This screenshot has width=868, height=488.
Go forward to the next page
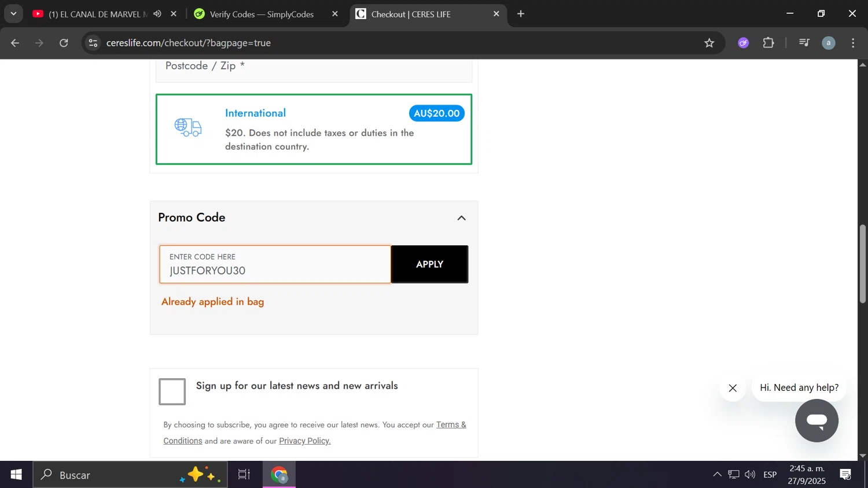point(39,43)
